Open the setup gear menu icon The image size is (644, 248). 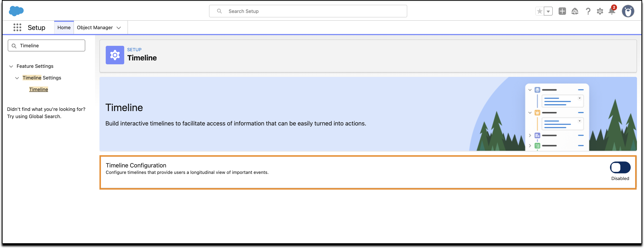(x=600, y=11)
